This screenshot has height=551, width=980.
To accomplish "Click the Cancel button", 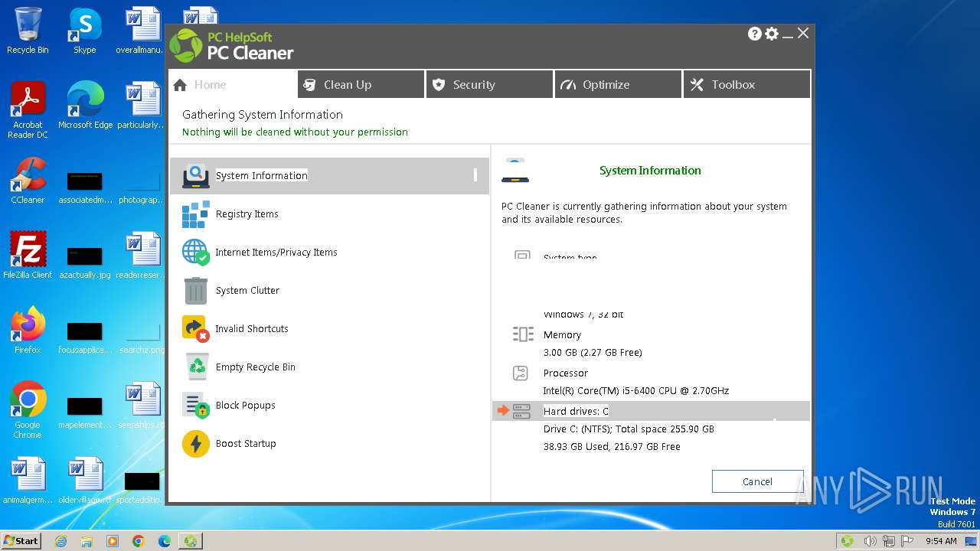I will coord(757,481).
